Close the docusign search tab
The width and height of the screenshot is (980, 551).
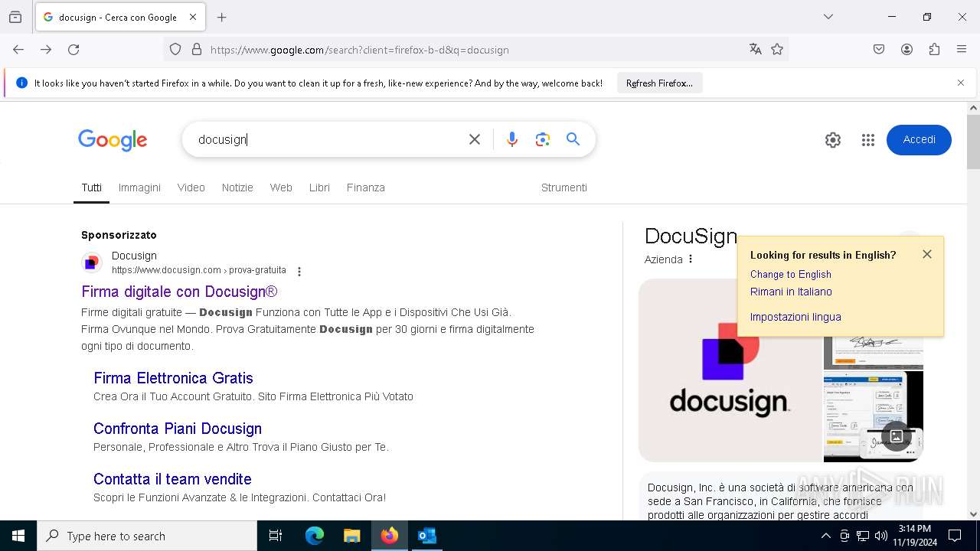point(193,17)
